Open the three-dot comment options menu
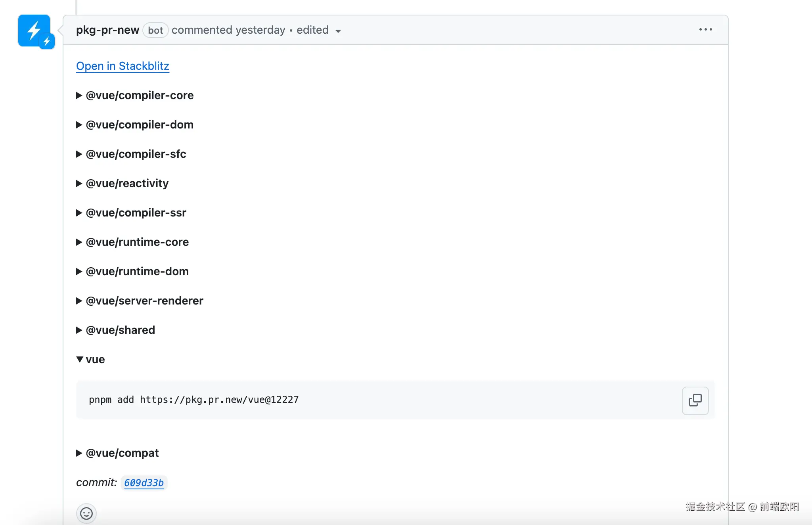This screenshot has height=525, width=812. pos(705,30)
